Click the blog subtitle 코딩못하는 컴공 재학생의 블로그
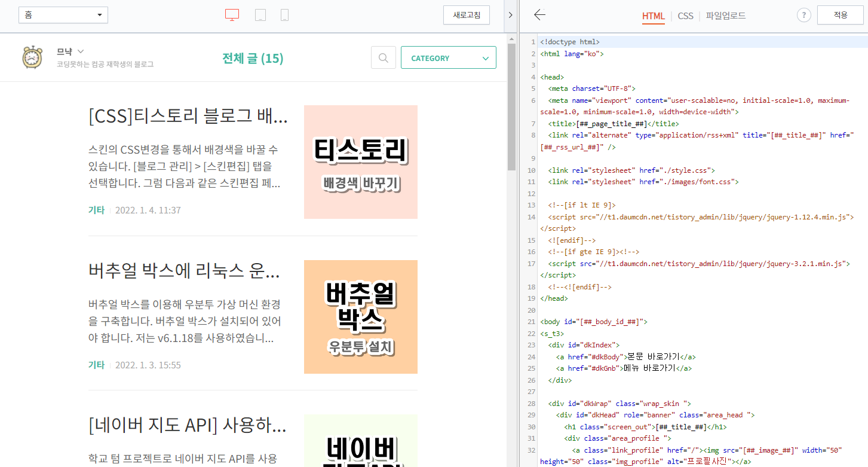Image resolution: width=868 pixels, height=467 pixels. click(x=105, y=64)
